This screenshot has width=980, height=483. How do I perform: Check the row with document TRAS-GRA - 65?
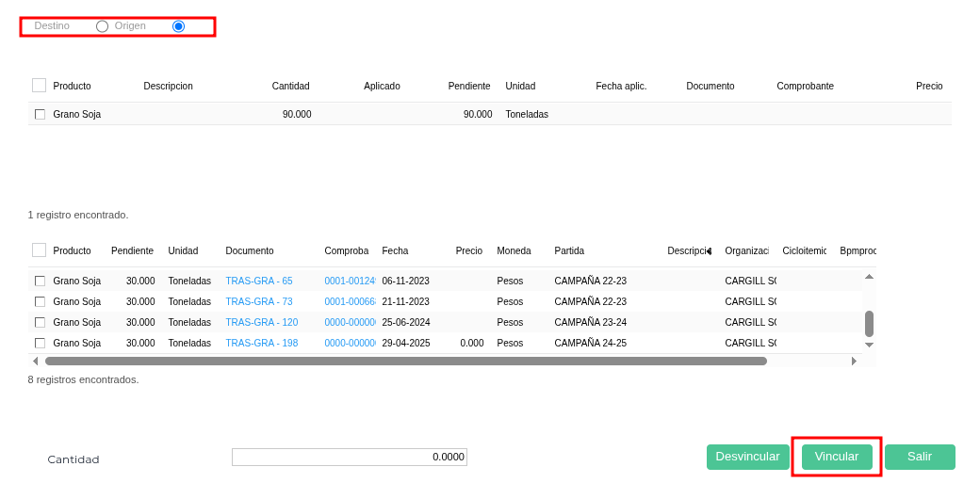[40, 281]
